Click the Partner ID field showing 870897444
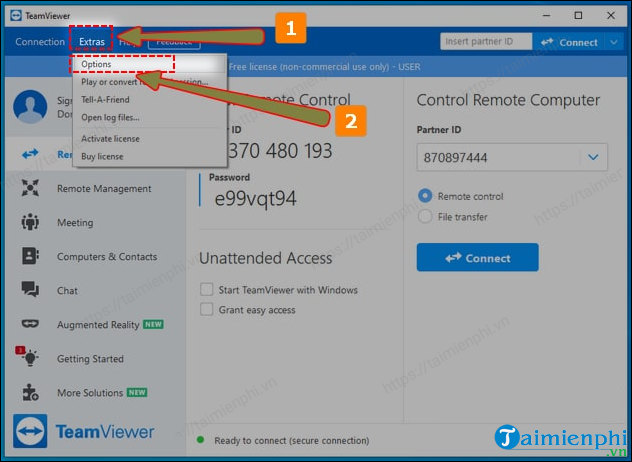 coord(512,157)
